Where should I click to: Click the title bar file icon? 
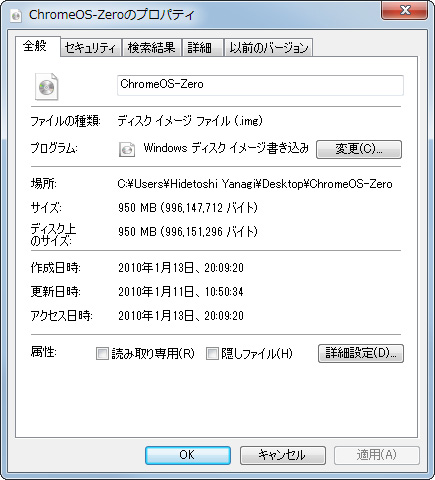coord(16,15)
